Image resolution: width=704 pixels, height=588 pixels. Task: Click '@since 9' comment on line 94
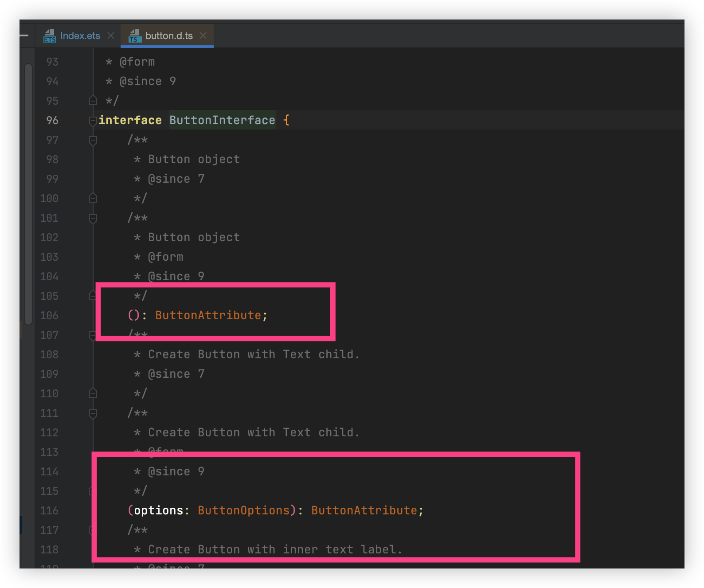[148, 81]
